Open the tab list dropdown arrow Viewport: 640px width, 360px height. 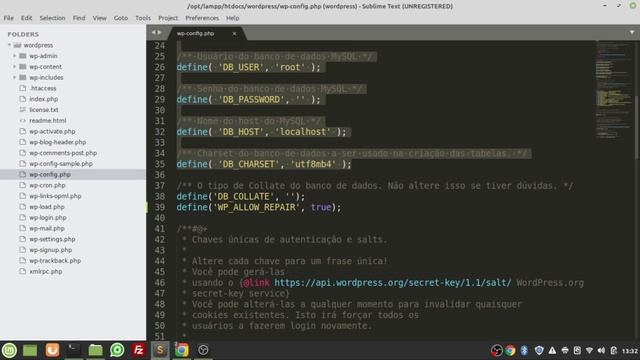click(632, 33)
